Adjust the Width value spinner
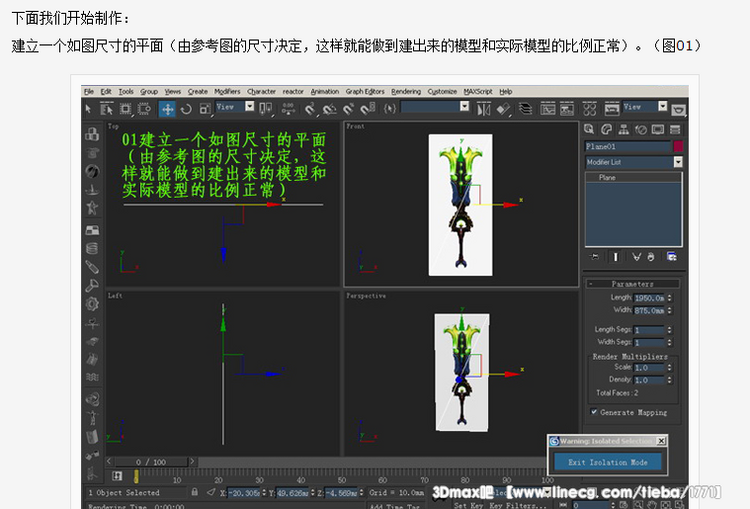750x509 pixels. [670, 310]
